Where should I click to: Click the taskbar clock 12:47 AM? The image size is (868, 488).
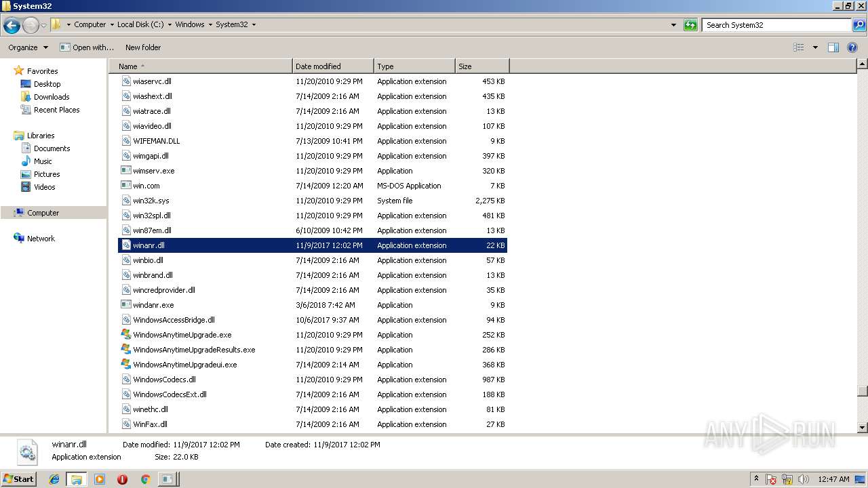click(833, 479)
